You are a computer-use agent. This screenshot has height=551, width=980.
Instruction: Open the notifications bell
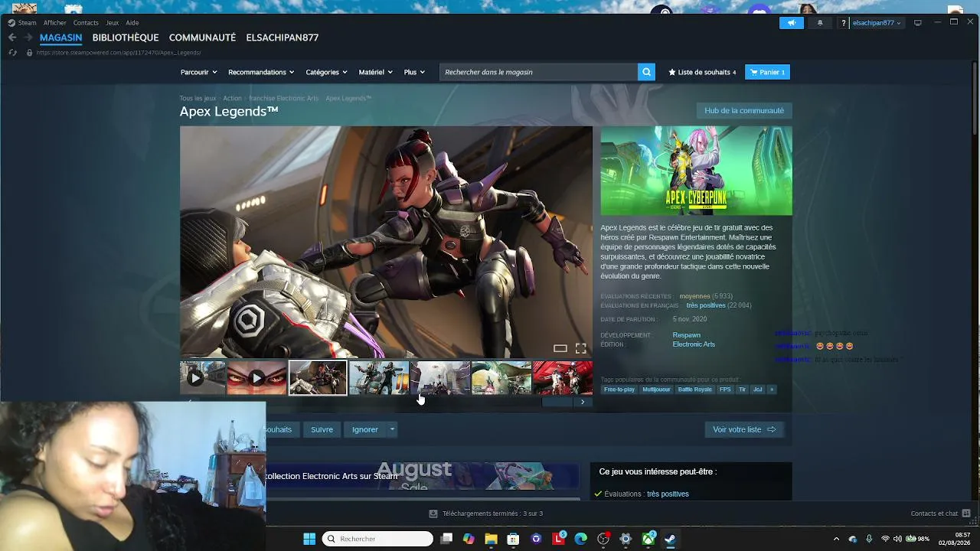tap(820, 23)
